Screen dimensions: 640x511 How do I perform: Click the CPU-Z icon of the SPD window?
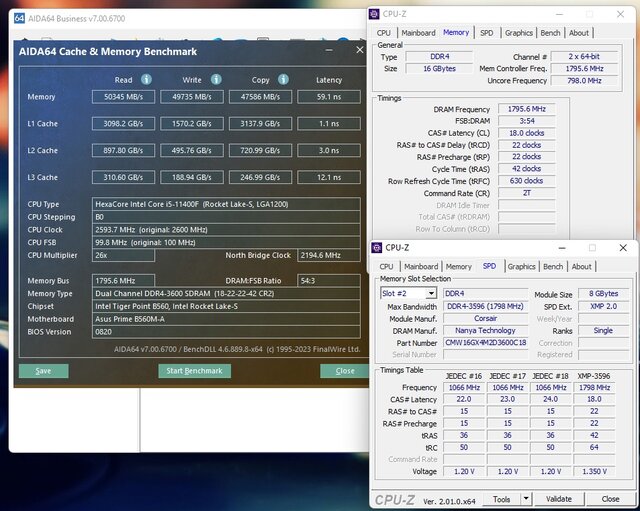(x=376, y=248)
